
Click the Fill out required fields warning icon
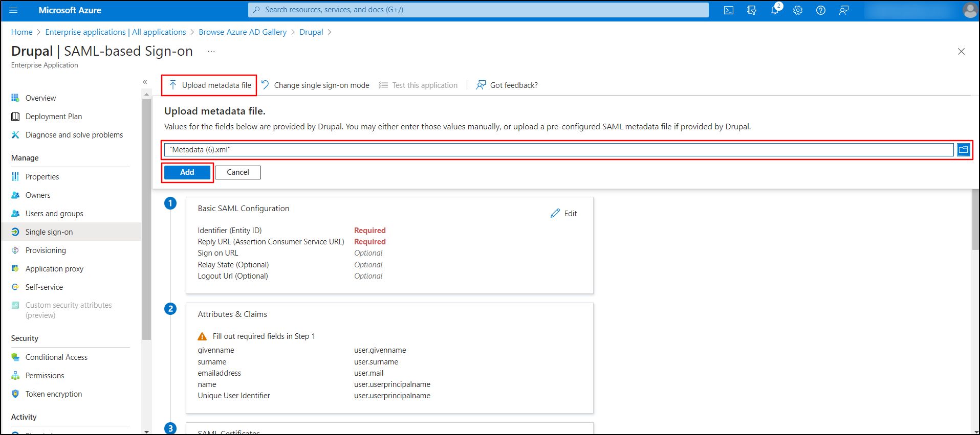coord(202,336)
